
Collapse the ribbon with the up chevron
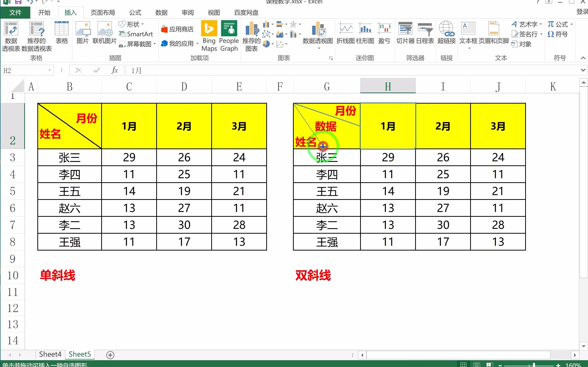583,58
